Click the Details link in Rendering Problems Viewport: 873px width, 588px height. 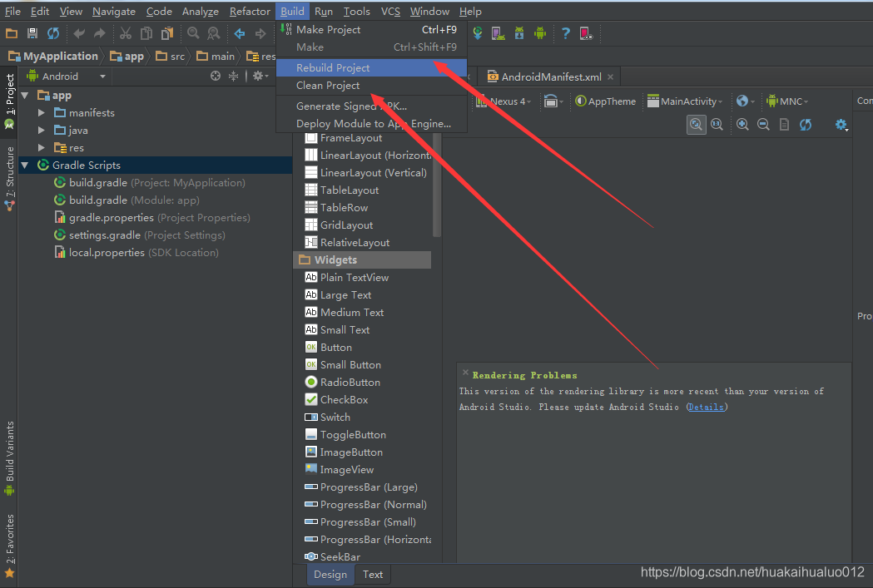click(706, 408)
